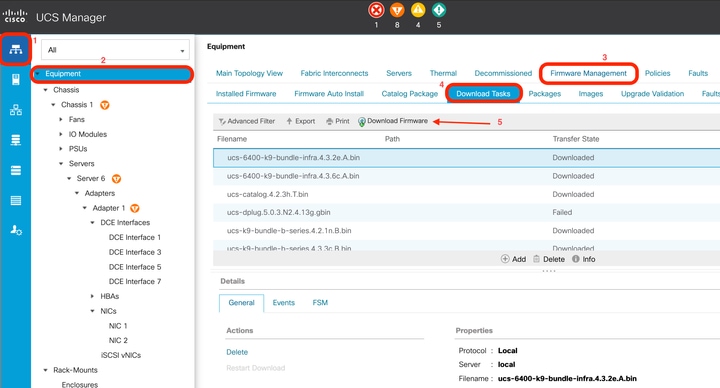Open the LAN navigation rail icon

16,110
